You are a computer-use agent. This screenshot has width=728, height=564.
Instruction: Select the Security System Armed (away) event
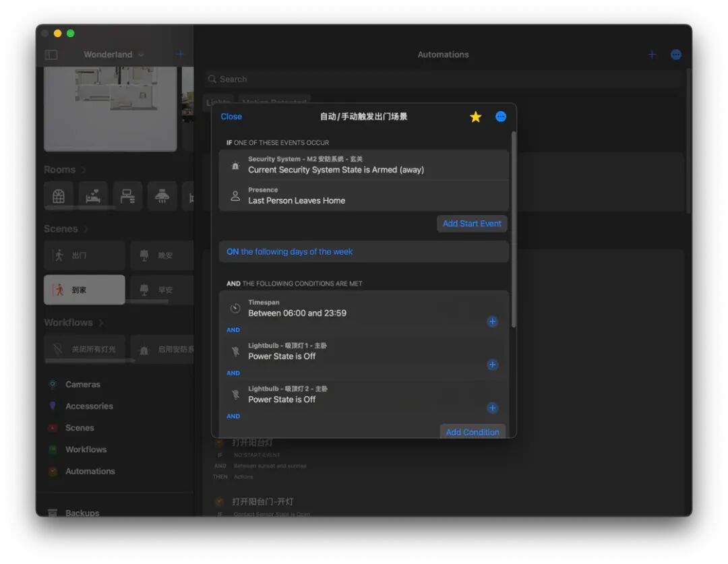[363, 165]
